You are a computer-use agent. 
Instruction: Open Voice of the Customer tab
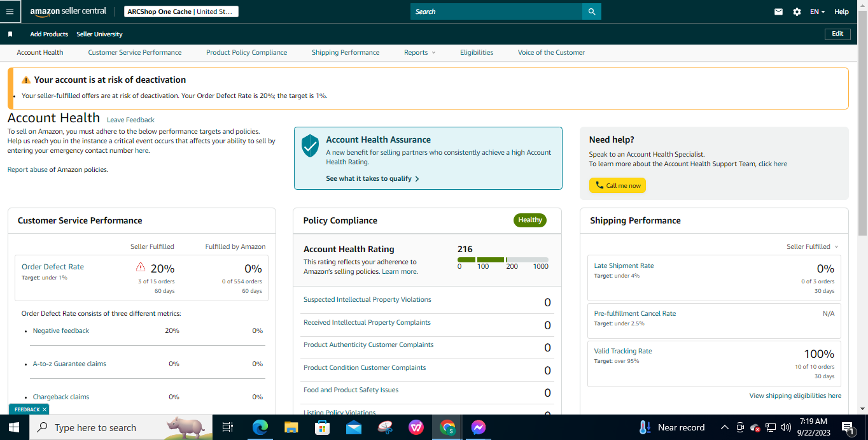pyautogui.click(x=551, y=52)
